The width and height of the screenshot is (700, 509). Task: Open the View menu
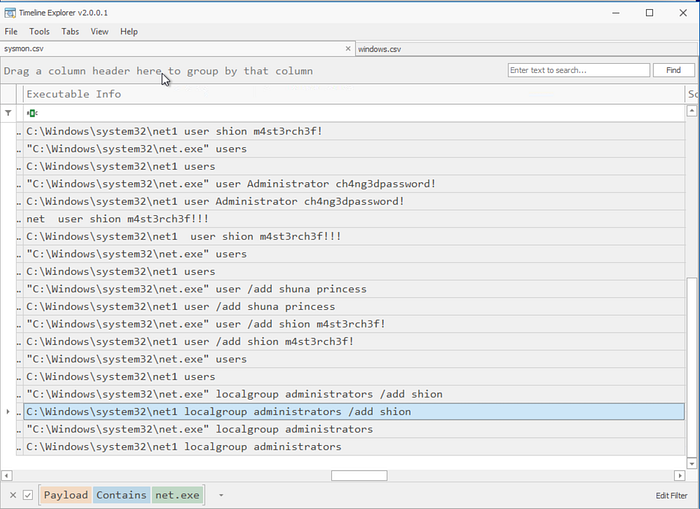pyautogui.click(x=99, y=32)
